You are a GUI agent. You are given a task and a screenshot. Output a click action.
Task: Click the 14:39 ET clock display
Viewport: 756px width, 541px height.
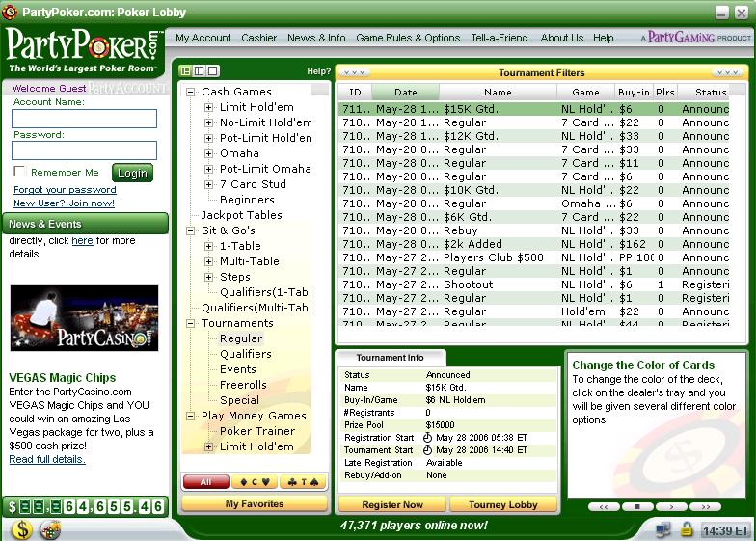(x=725, y=530)
